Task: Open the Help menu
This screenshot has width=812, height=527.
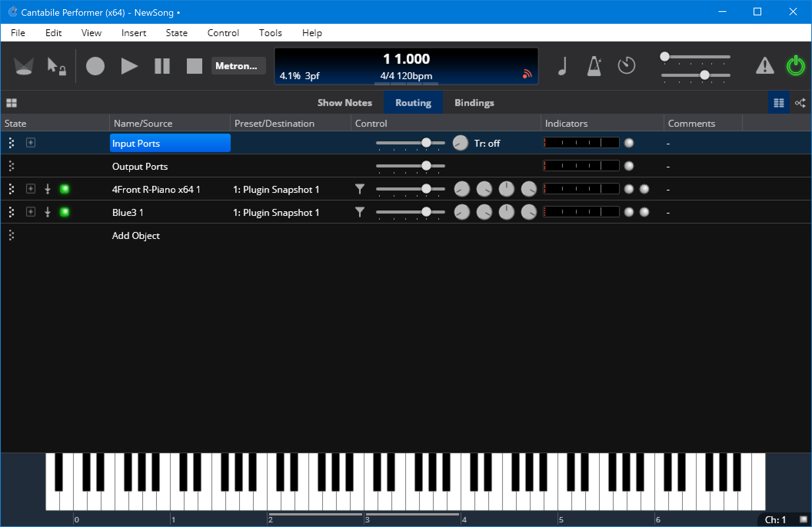Action: [312, 33]
